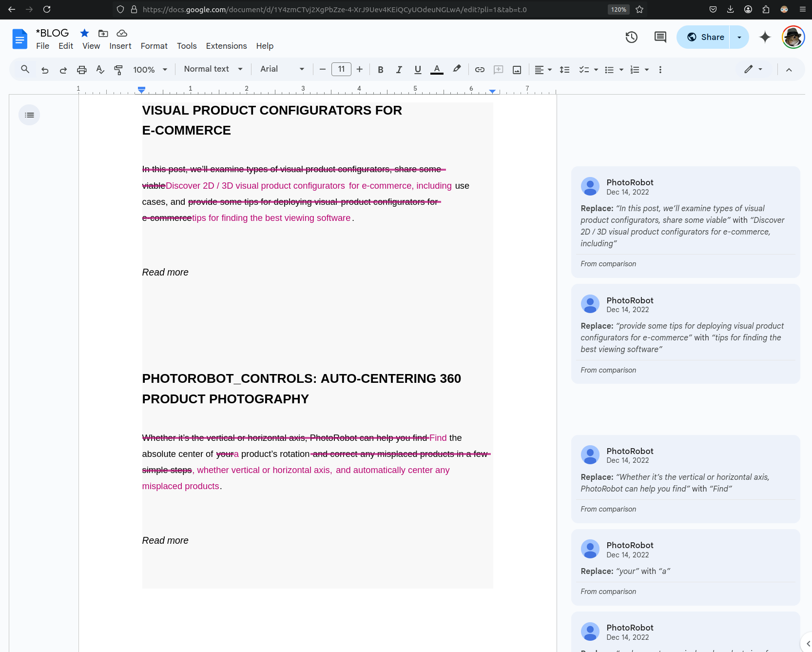Decrease the font size
The height and width of the screenshot is (652, 812).
click(323, 69)
